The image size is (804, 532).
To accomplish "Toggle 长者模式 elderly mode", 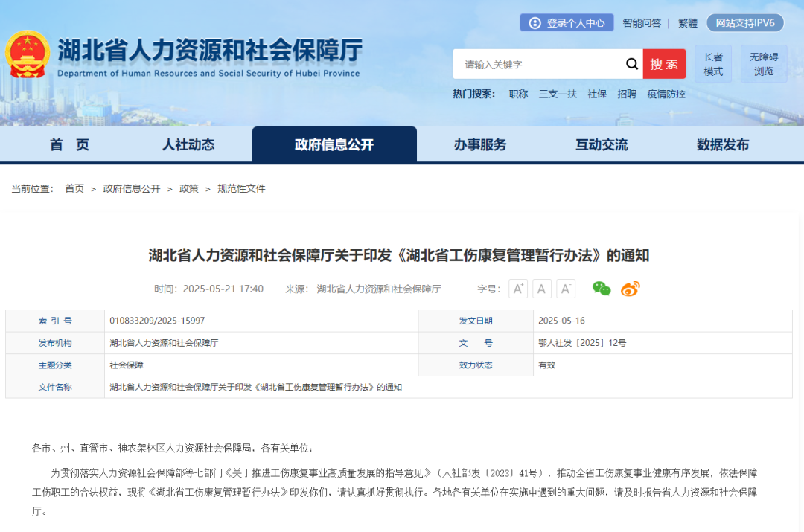I will pyautogui.click(x=713, y=64).
